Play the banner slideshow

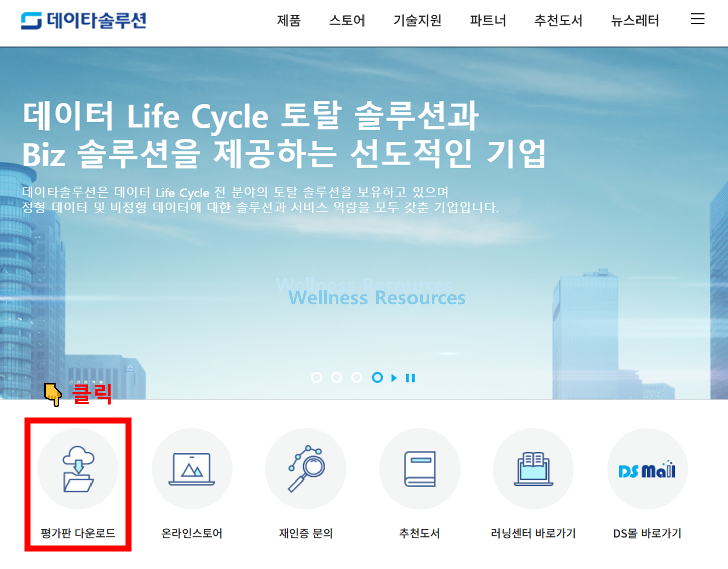pyautogui.click(x=394, y=378)
